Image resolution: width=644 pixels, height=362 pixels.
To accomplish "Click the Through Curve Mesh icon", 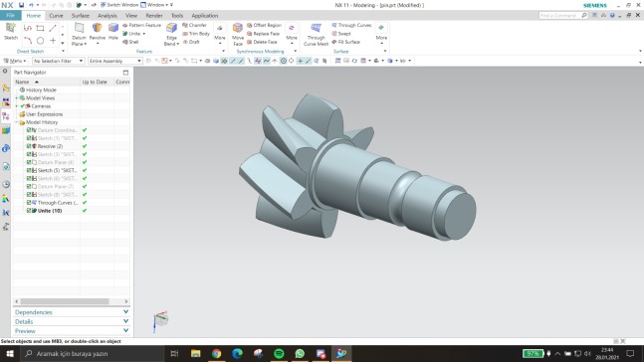I will (x=316, y=28).
